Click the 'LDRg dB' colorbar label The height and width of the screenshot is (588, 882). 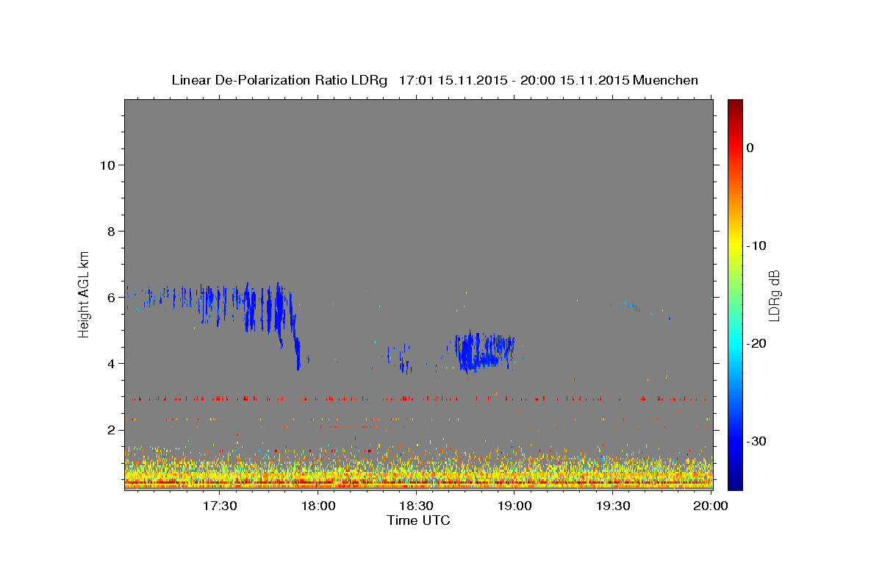(774, 295)
